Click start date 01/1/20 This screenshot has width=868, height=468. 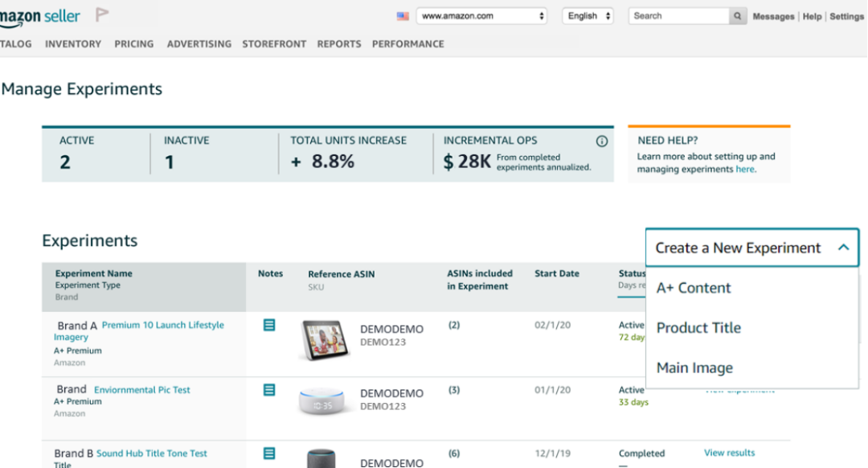pos(552,390)
